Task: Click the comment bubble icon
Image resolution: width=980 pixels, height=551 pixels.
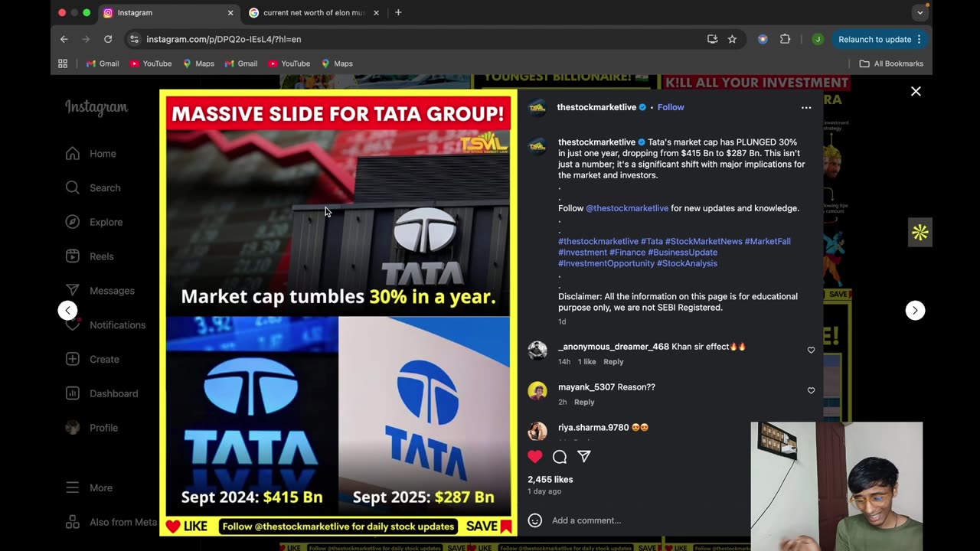Action: click(560, 457)
